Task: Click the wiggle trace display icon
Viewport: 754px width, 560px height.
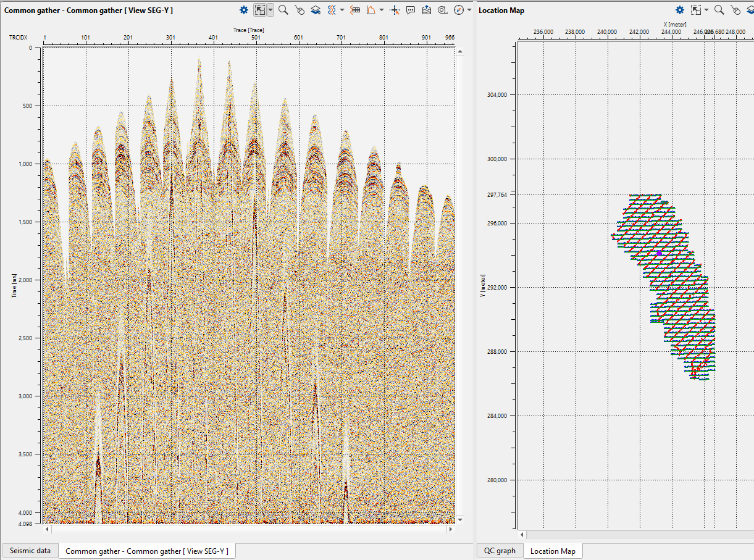Action: (x=332, y=10)
